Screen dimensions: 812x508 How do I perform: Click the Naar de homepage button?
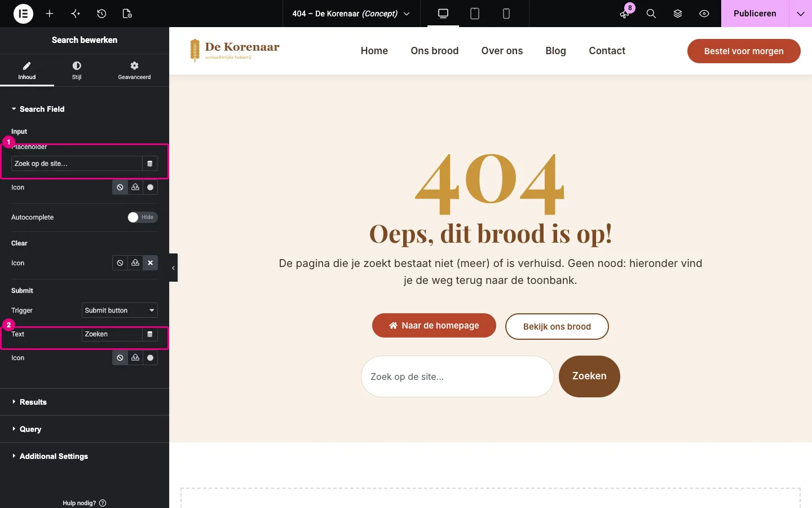tap(434, 326)
